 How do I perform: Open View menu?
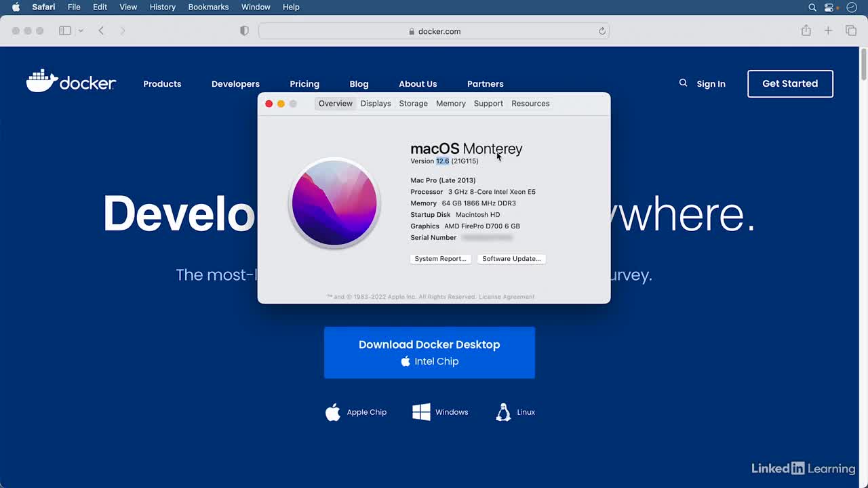pyautogui.click(x=128, y=7)
